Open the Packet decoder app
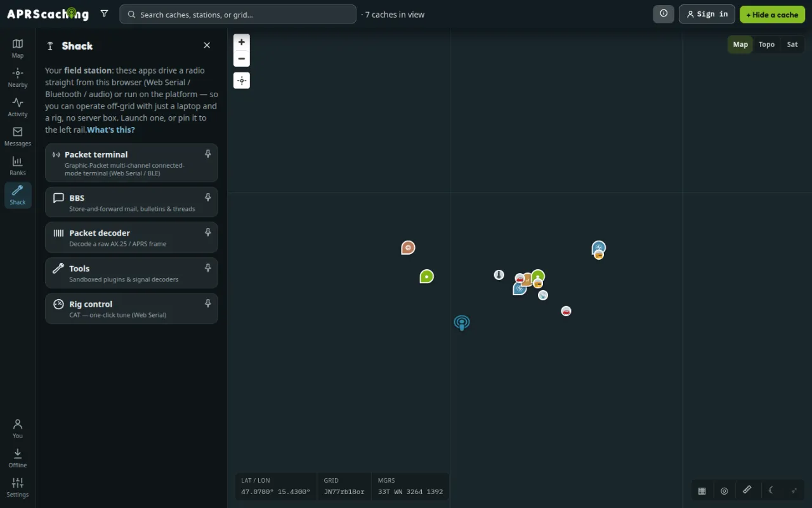 click(x=131, y=237)
